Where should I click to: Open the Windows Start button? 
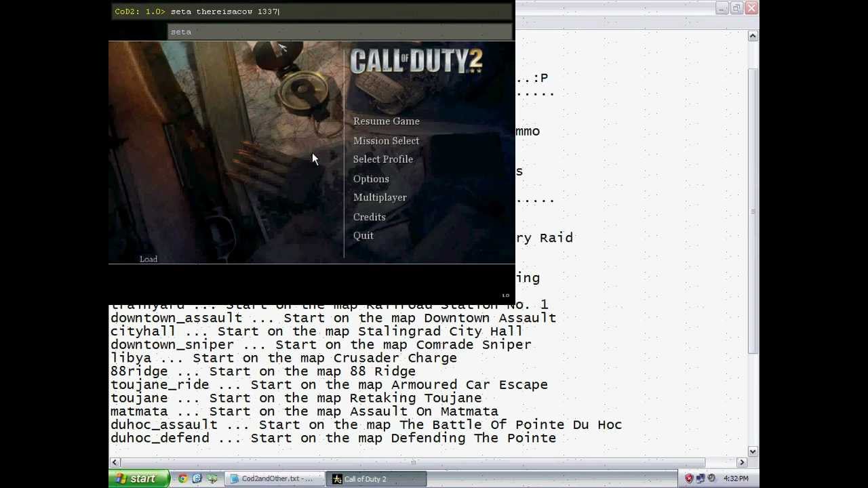pyautogui.click(x=138, y=479)
